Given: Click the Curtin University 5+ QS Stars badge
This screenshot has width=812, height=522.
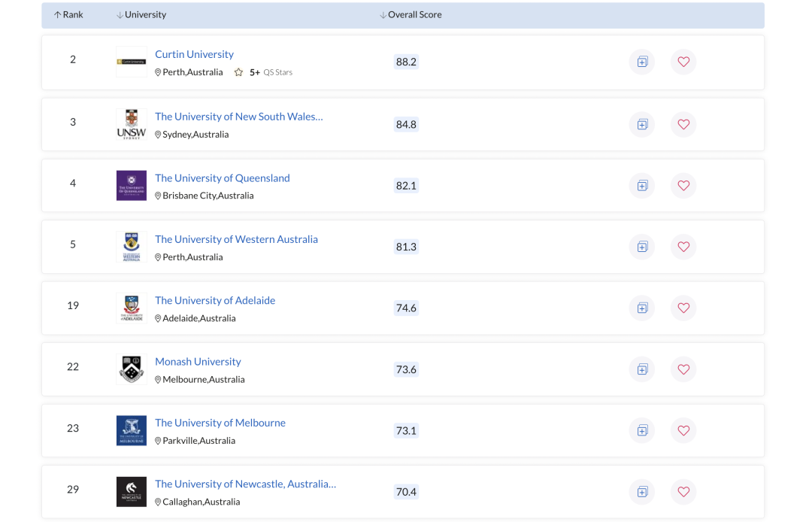Looking at the screenshot, I should [x=264, y=72].
